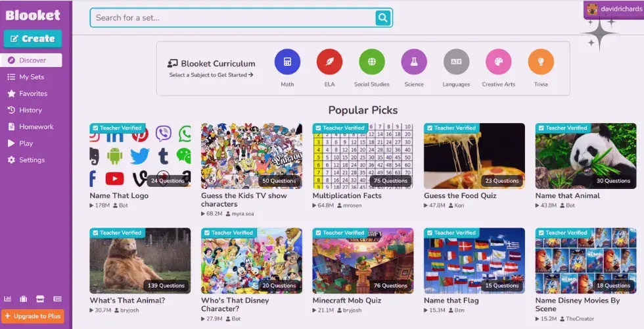Screen dimensions: 644x329
Task: Open the Blooks suitcase icon in sidebar
Action: (x=24, y=299)
